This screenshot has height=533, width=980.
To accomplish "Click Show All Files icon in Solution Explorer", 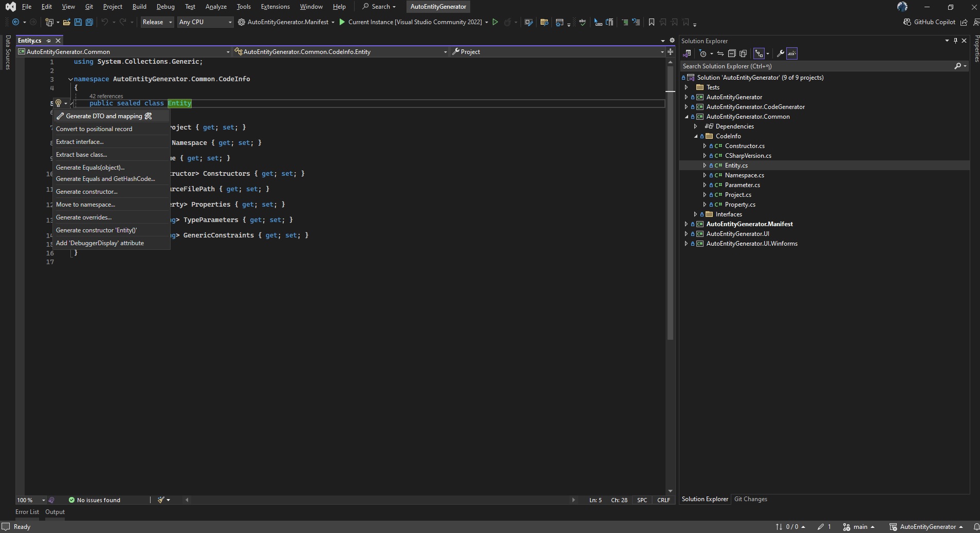I will pos(743,53).
